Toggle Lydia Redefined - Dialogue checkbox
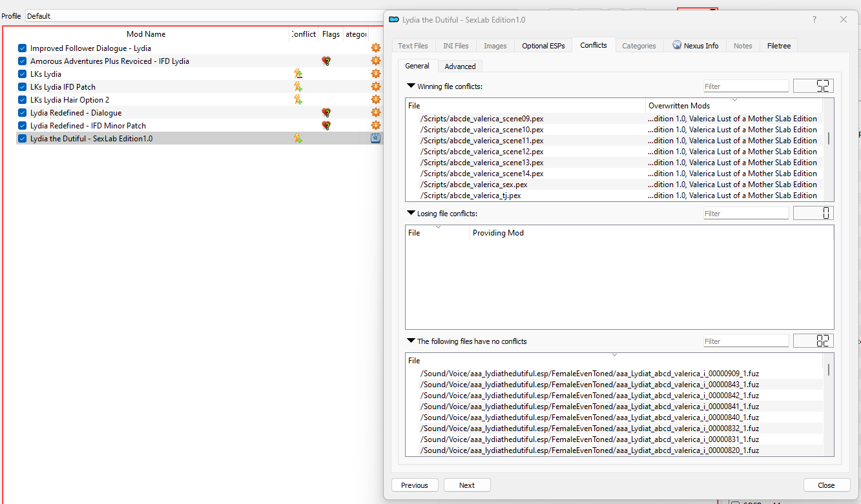Screen dimensions: 861x504 pyautogui.click(x=22, y=113)
